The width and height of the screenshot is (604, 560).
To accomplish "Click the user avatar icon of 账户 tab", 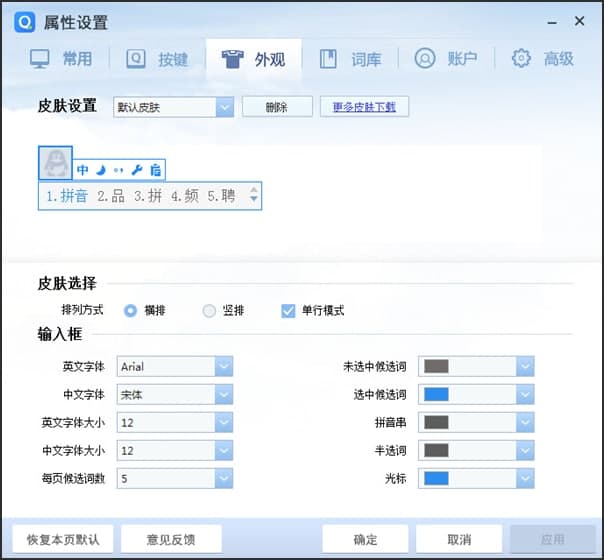I will 424,59.
